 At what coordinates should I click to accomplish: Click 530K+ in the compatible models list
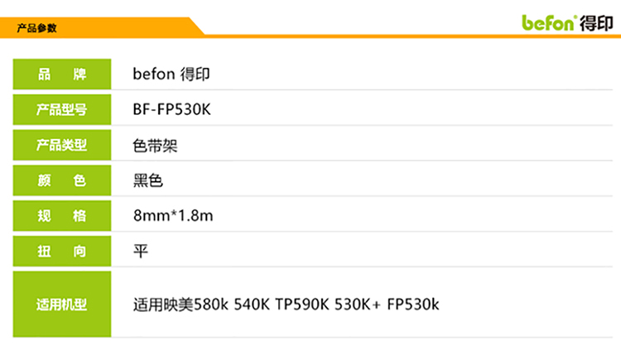coord(357,304)
